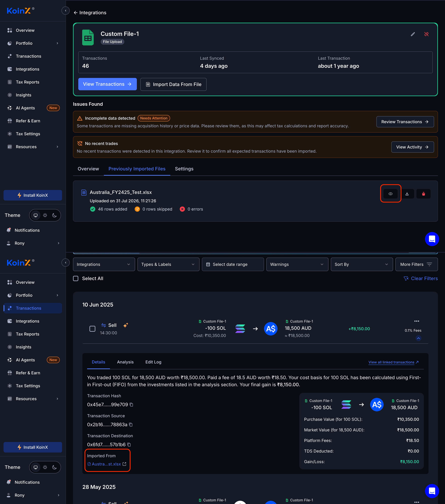Click the green check beside 46 rows added
Screen dimensions: 445x504
[93, 209]
